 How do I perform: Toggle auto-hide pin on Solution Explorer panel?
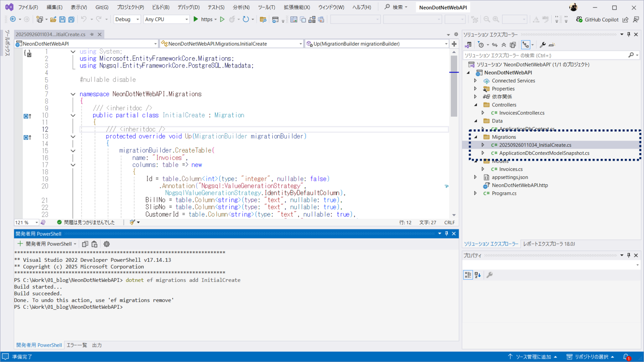pyautogui.click(x=629, y=34)
